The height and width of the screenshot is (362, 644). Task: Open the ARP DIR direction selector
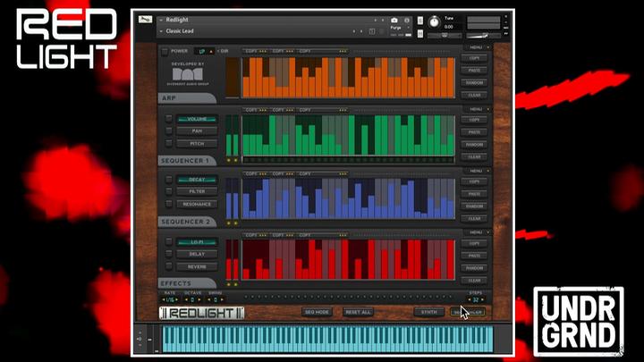[x=205, y=51]
